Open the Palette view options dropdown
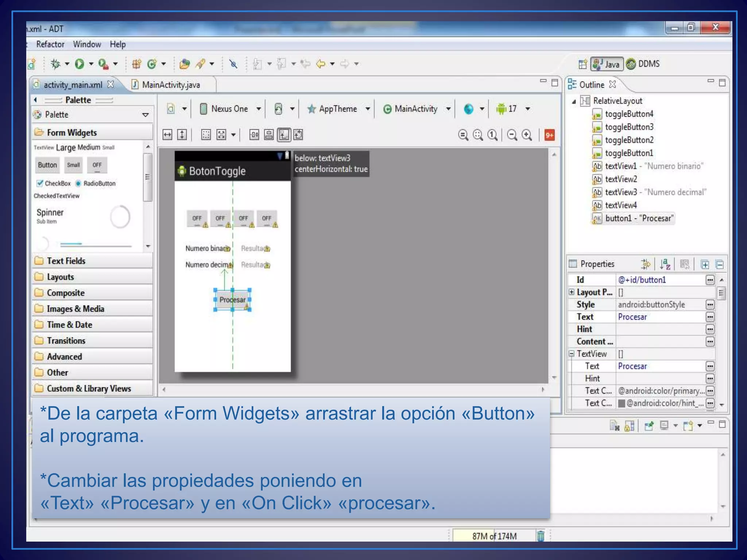The width and height of the screenshot is (747, 560). (146, 115)
